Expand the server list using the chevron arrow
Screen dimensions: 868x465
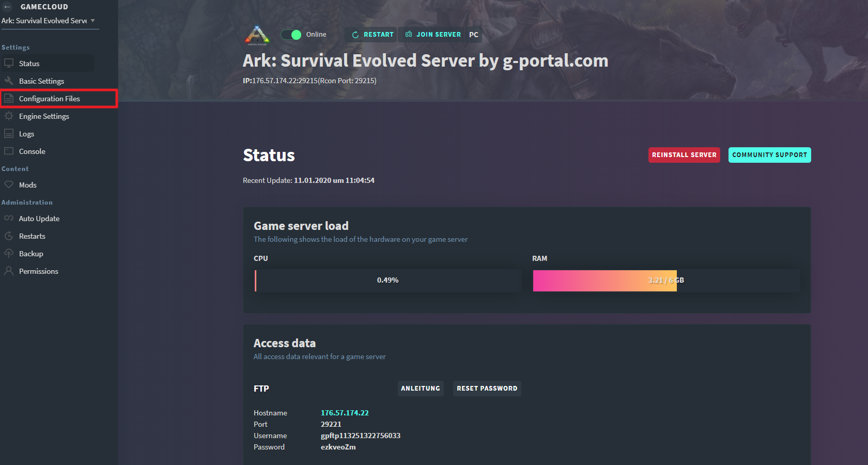(93, 21)
